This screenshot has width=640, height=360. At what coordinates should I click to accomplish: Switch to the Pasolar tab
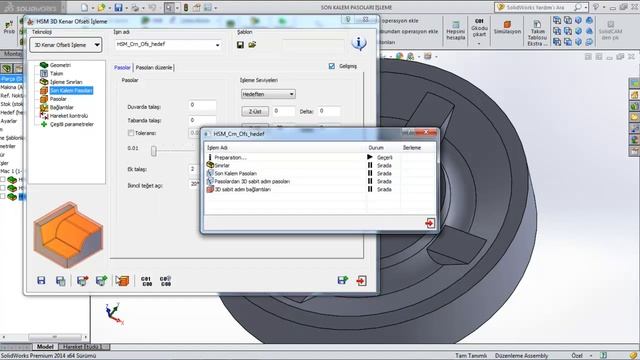click(x=122, y=67)
